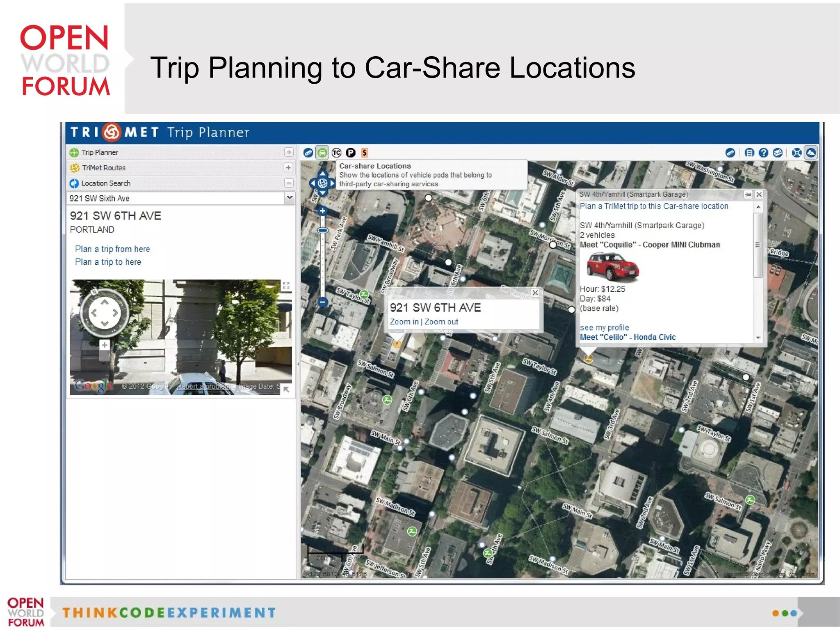The image size is (840, 630).
Task: Click the orange dollar-sign fare outlets icon
Action: click(x=364, y=153)
